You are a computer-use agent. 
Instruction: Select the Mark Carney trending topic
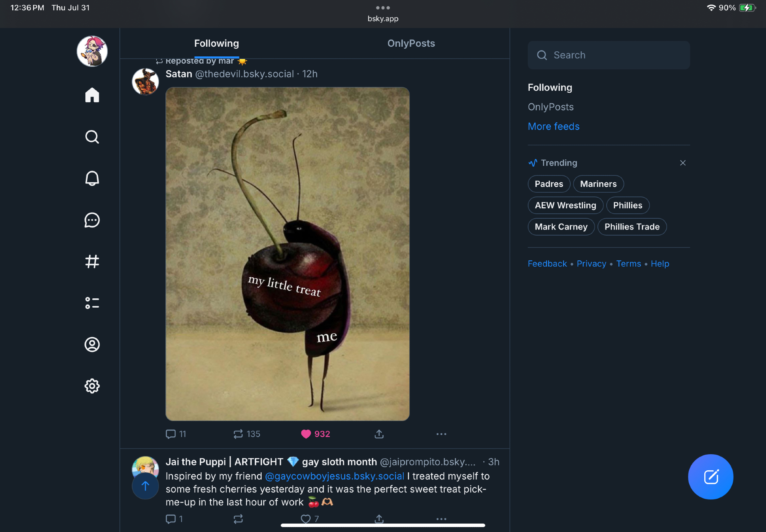561,227
